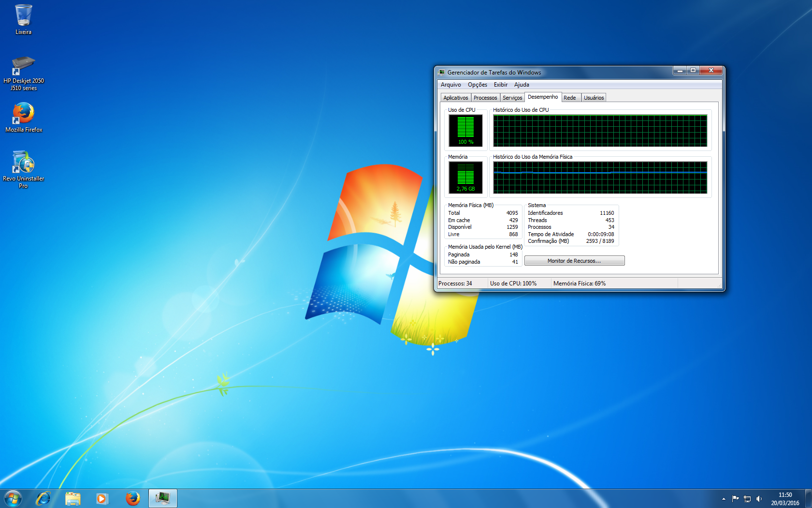Viewport: 812px width, 508px height.
Task: Click Confirmação value 2593 / 8189
Action: [x=600, y=241]
